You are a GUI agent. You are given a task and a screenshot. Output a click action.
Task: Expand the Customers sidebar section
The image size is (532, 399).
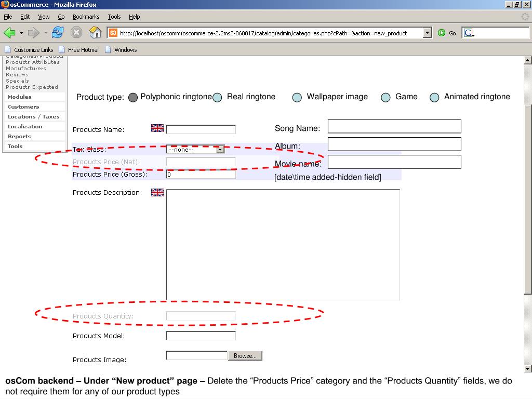click(x=23, y=107)
